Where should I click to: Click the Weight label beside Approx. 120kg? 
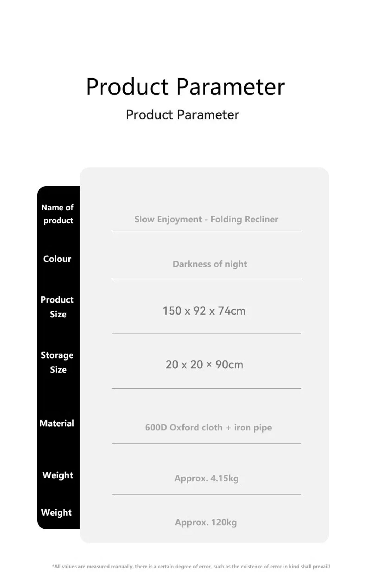pos(56,512)
